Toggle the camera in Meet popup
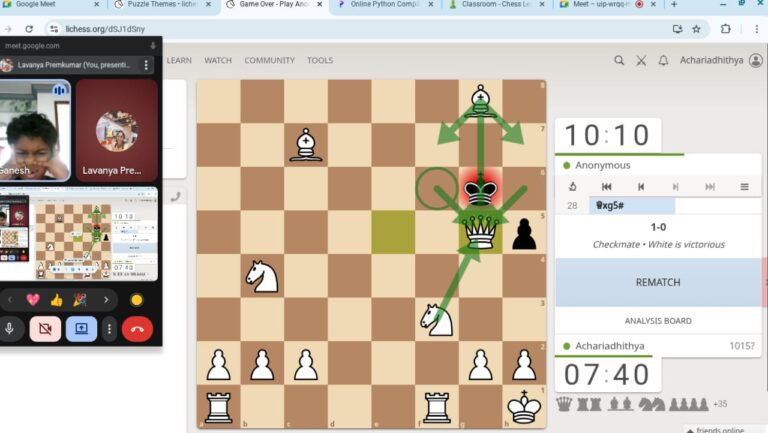Viewport: 768px width, 433px height. point(45,328)
